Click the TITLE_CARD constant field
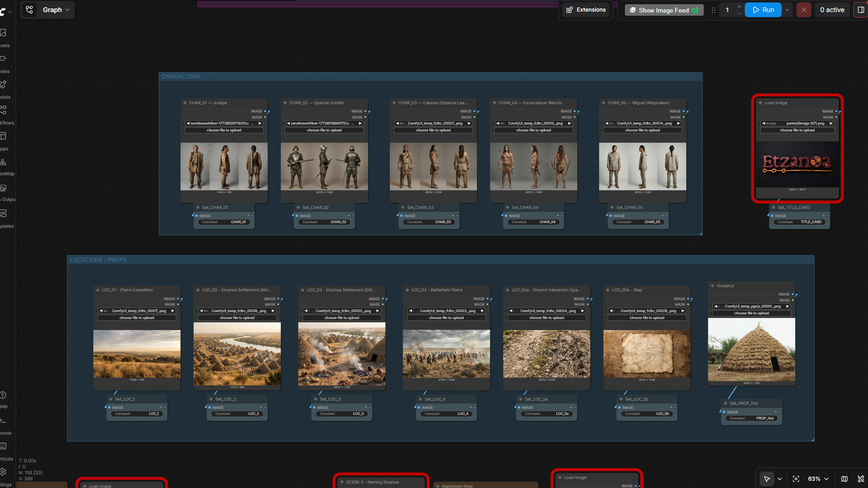 click(799, 222)
